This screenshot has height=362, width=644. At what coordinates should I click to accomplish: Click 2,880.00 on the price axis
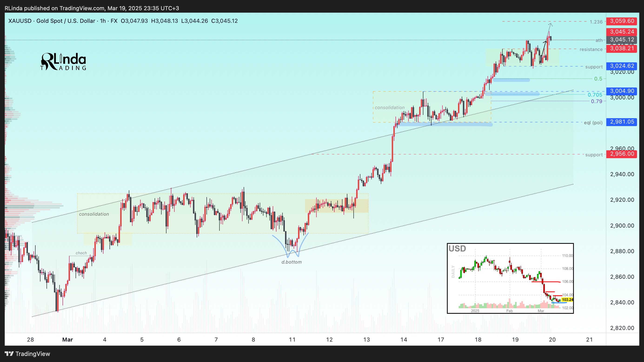622,251
